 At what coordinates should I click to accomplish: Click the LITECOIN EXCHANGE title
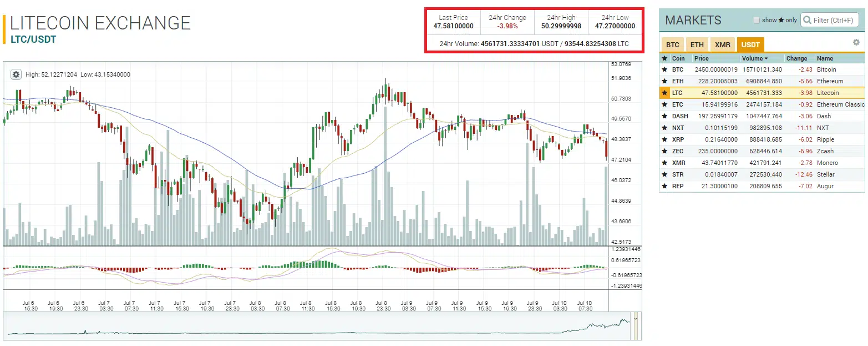click(100, 23)
